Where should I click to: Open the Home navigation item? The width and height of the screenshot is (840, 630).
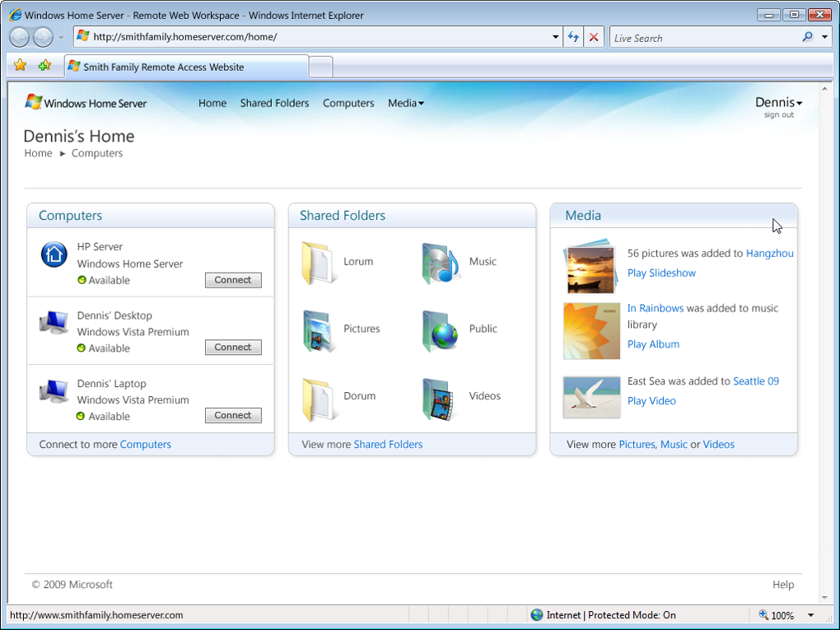click(212, 103)
